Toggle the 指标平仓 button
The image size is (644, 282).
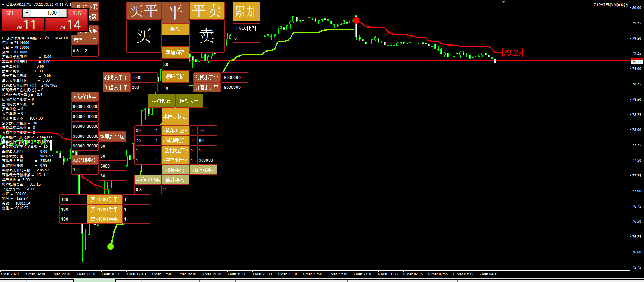176,170
